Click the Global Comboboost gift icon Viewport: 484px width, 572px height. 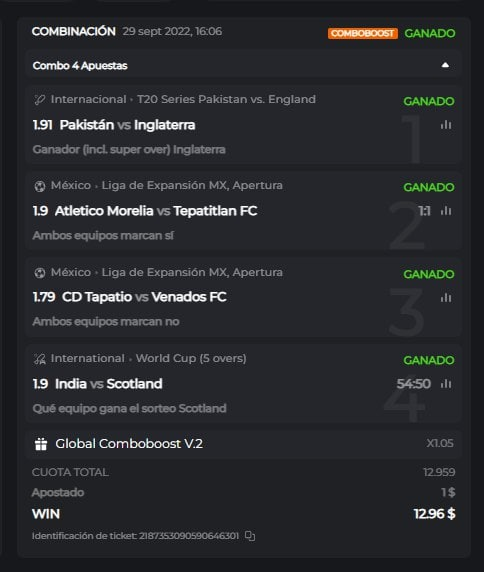coord(40,444)
